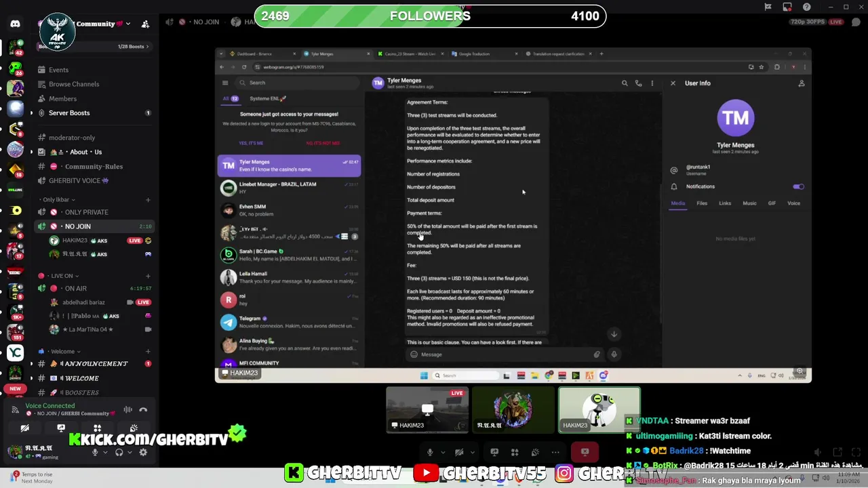Viewport: 868px width, 488px height.
Task: Open user settings gear icon
Action: coord(143,453)
